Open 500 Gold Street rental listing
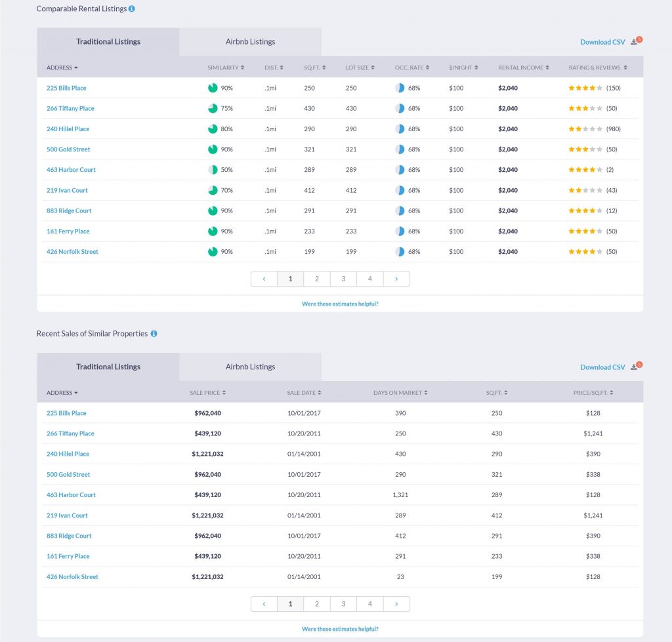Image resolution: width=672 pixels, height=642 pixels. [68, 150]
